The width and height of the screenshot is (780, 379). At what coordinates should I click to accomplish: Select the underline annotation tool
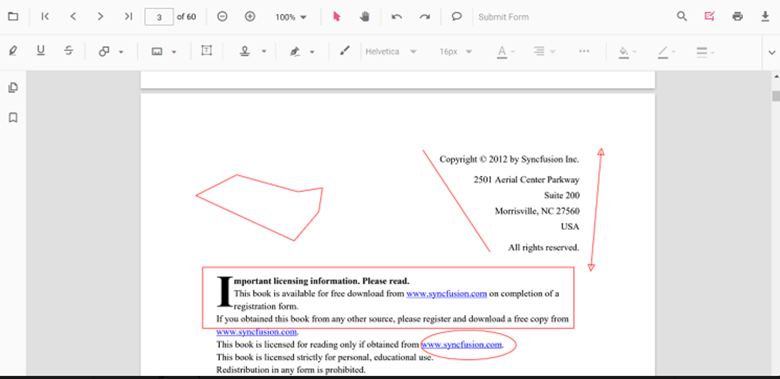(x=41, y=51)
